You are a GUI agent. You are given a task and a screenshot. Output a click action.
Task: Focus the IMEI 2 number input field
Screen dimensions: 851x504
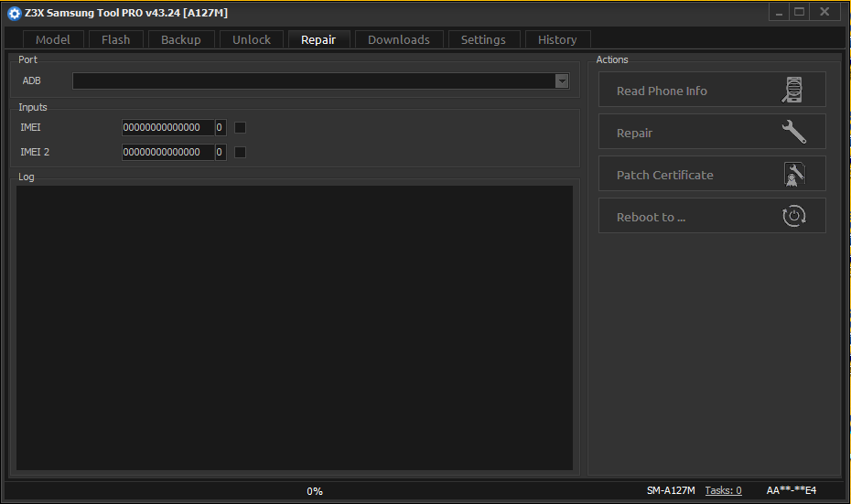click(x=168, y=152)
